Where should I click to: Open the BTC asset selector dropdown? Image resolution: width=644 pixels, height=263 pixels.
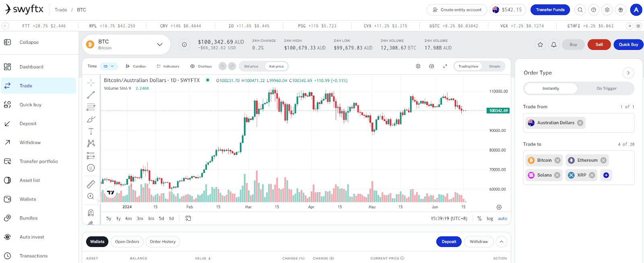tap(126, 45)
